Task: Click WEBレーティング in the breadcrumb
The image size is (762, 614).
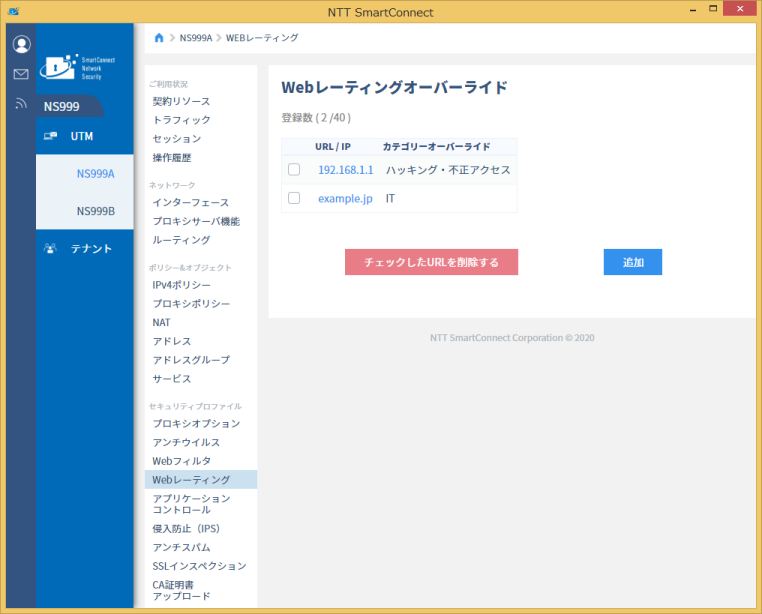Action: coord(262,38)
